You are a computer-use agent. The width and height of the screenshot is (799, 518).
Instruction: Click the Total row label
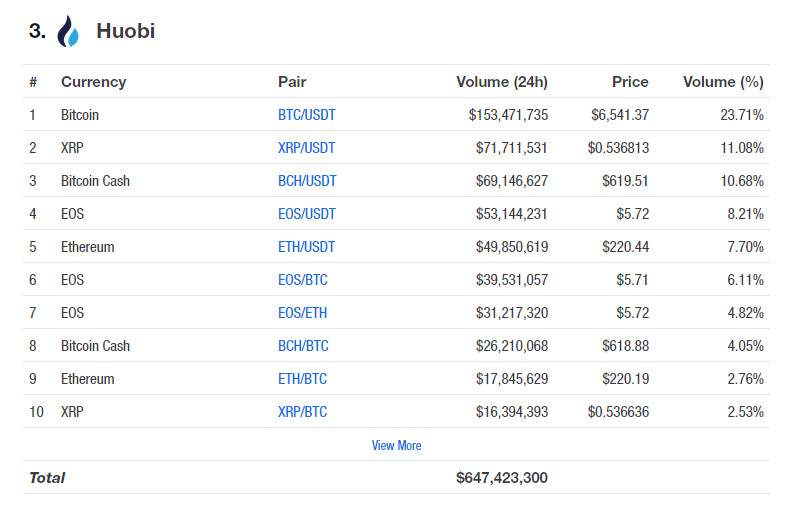coord(47,478)
